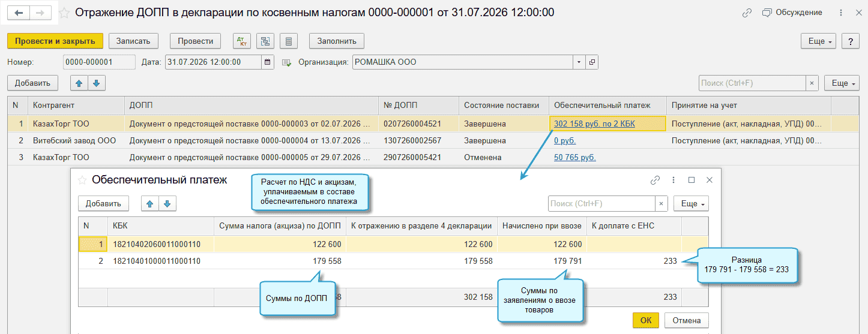Show Дт/Кт accounting entries icon

[243, 41]
